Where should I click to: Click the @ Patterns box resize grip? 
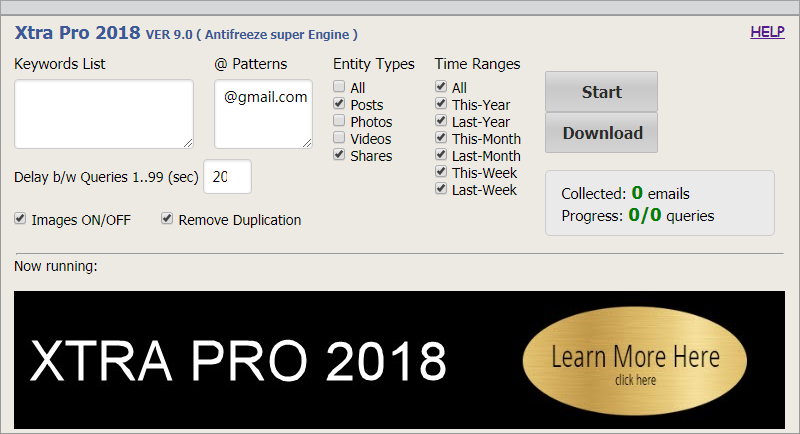click(x=307, y=143)
